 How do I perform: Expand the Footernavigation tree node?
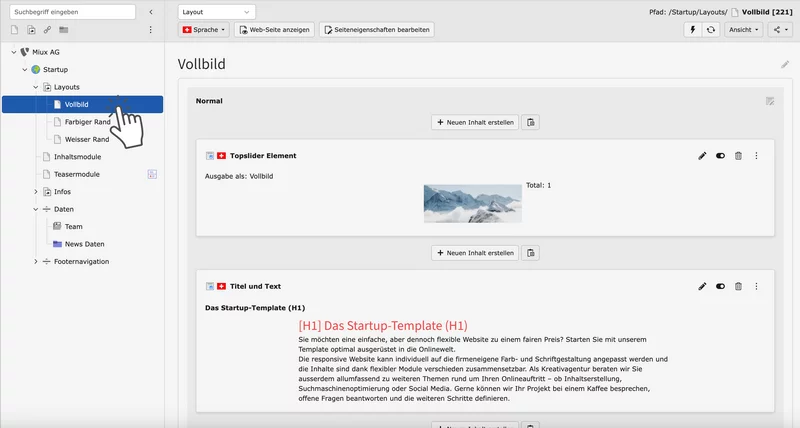36,262
